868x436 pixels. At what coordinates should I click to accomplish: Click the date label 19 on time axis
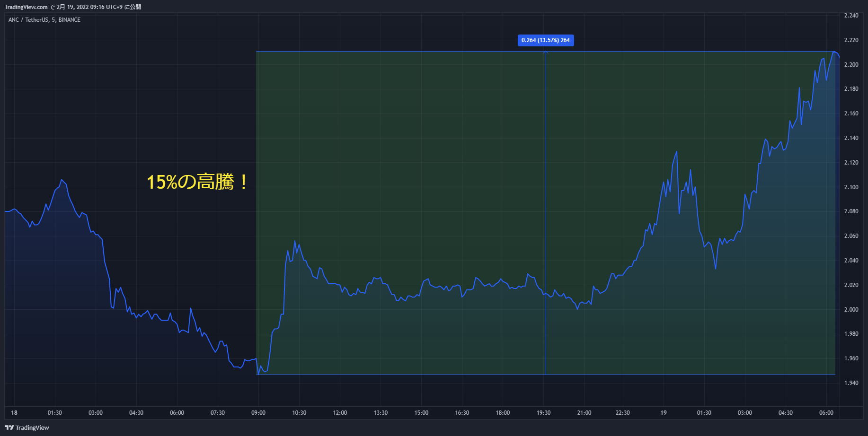coord(664,413)
